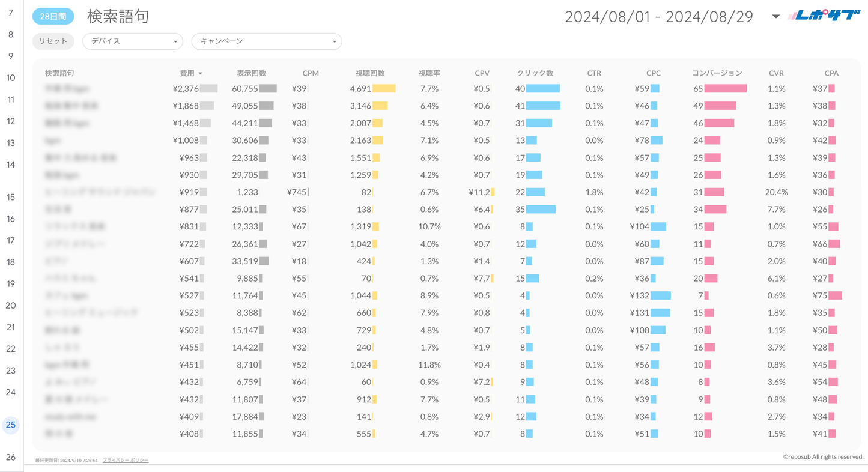Screen dimensions: 868x472
Task: Click the 1.8% CTR value
Action: pyautogui.click(x=594, y=192)
